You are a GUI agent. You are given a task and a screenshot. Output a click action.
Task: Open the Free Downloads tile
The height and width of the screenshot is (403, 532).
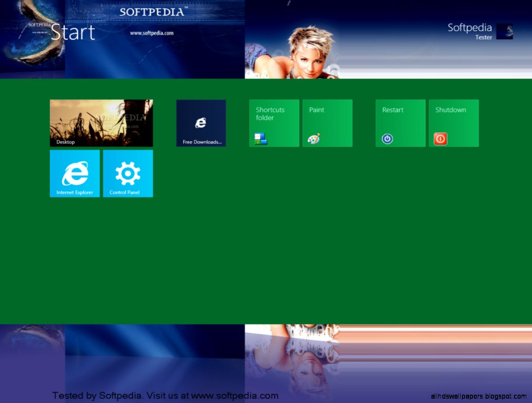coord(201,123)
